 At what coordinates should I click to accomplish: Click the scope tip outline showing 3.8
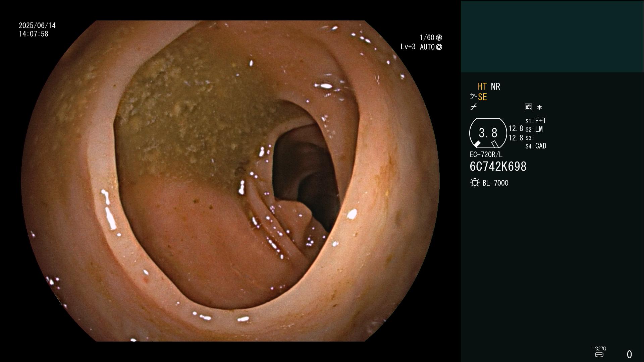coord(488,133)
